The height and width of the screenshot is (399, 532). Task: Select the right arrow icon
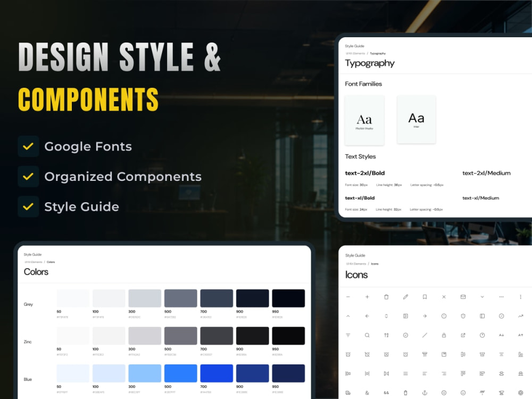[x=425, y=316]
